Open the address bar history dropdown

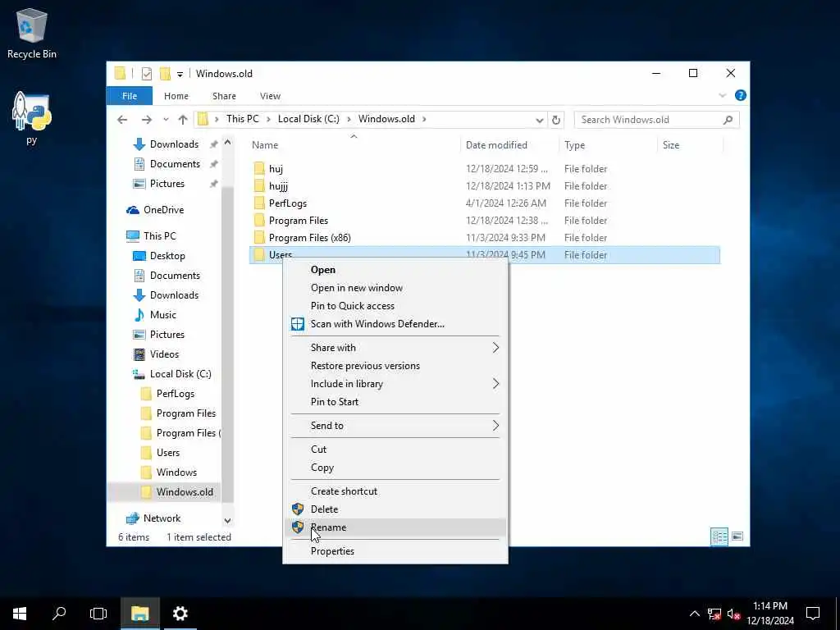click(540, 120)
